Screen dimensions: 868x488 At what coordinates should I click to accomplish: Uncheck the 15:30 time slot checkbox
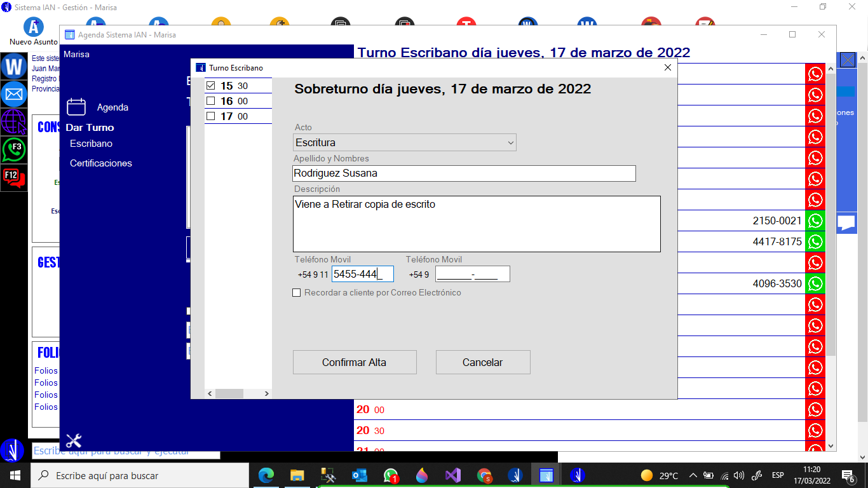[x=211, y=86]
